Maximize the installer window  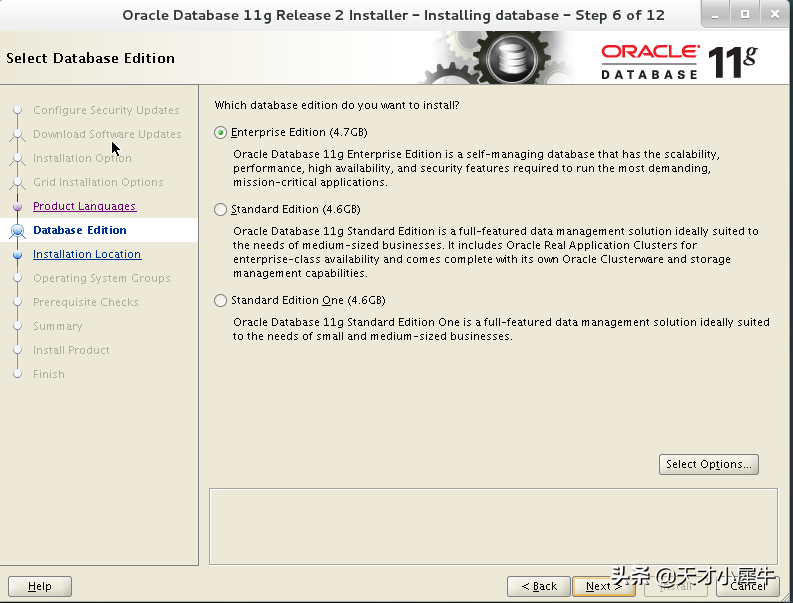point(745,15)
